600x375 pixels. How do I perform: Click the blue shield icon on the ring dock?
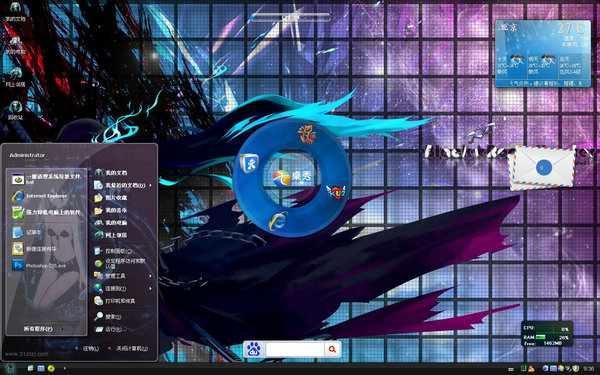(x=249, y=163)
